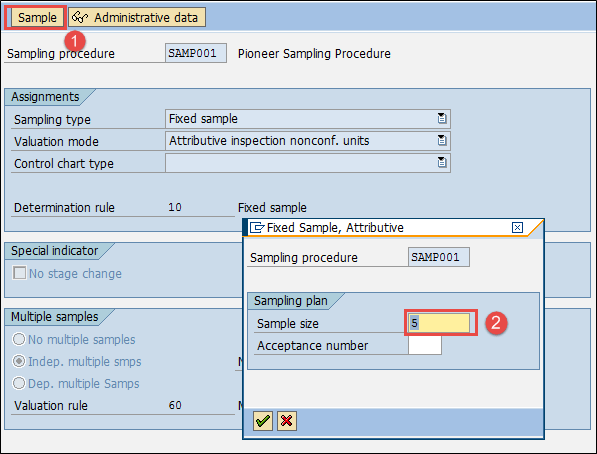Click the red X cancel icon

click(x=287, y=421)
